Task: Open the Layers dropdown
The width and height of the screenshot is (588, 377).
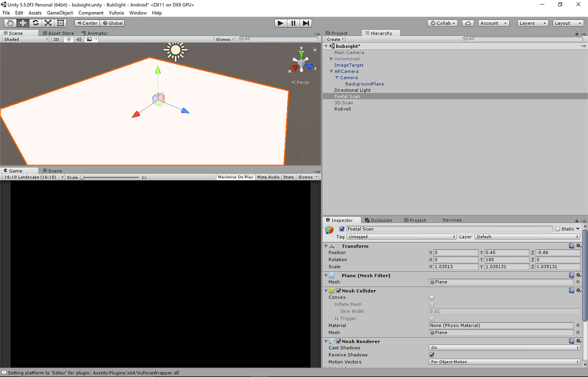Action: pyautogui.click(x=533, y=23)
